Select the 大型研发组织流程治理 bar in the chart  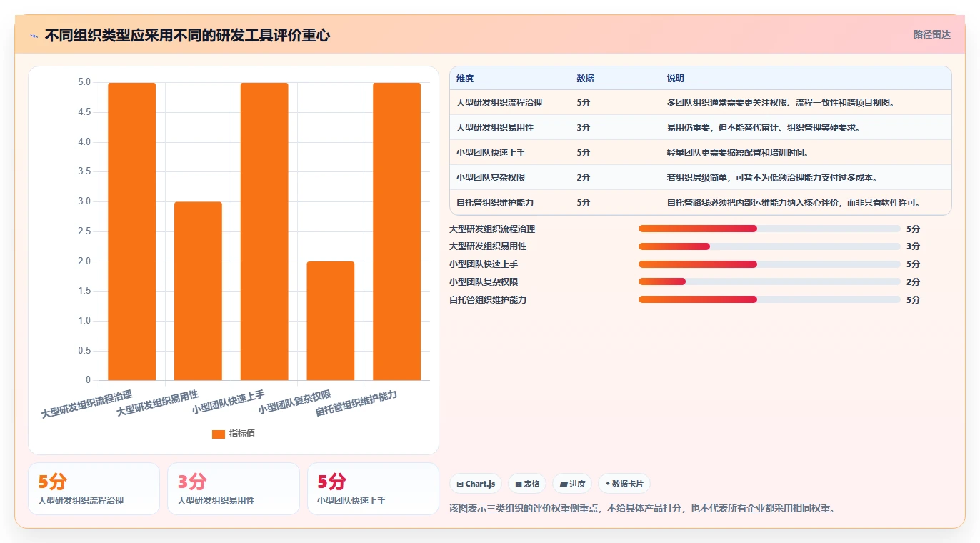pos(132,231)
